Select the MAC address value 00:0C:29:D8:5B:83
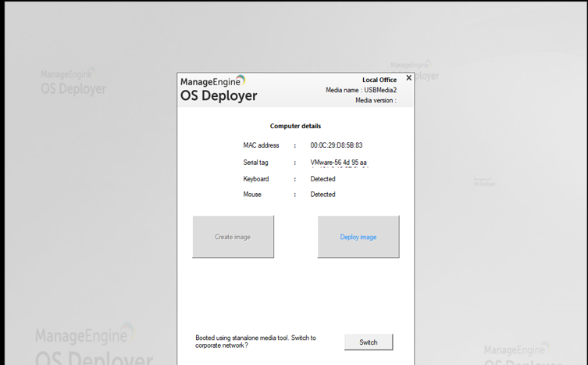 click(337, 145)
